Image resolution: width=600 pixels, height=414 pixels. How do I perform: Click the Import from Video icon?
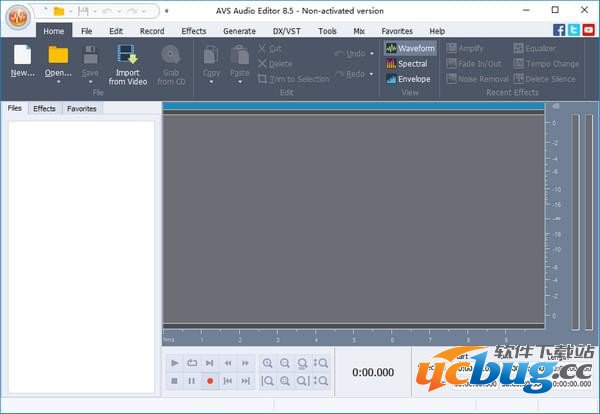tap(127, 54)
